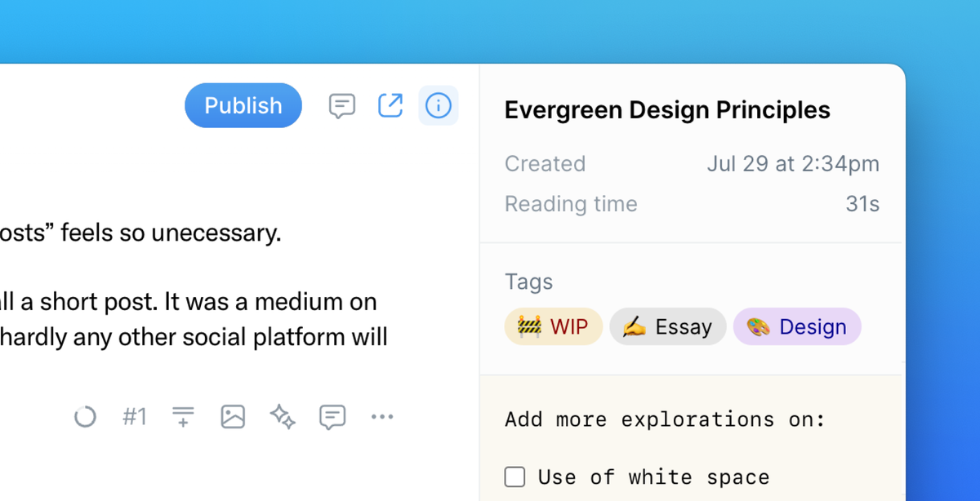Click the "31s" reading time value
Image resolution: width=980 pixels, height=501 pixels.
click(x=862, y=204)
